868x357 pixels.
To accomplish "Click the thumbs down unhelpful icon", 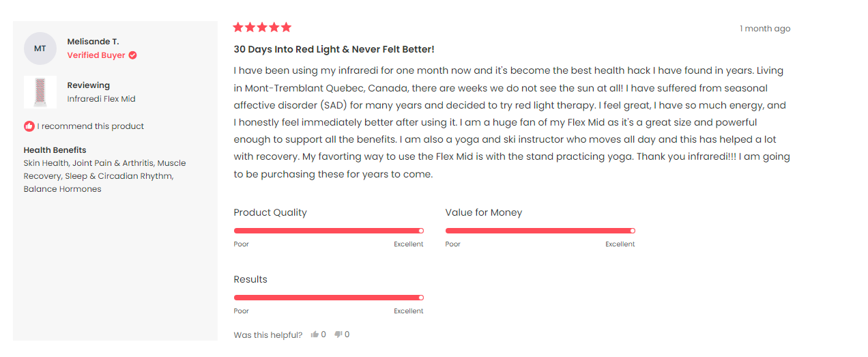I will (338, 334).
